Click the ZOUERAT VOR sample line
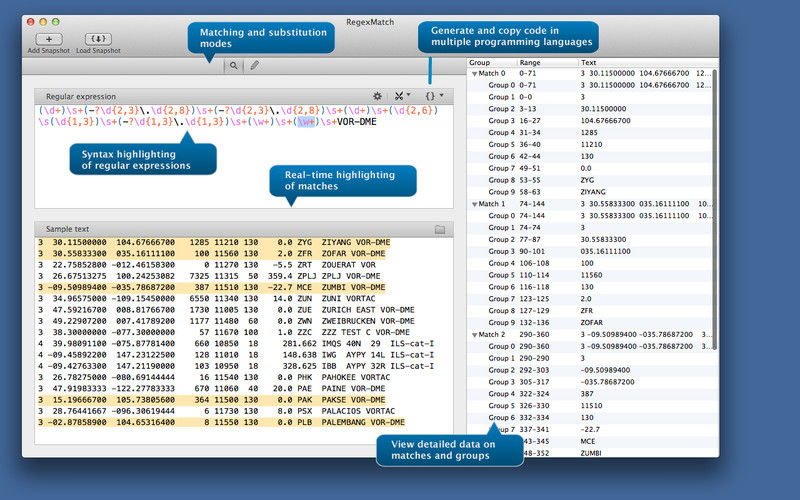The image size is (800, 500). pyautogui.click(x=207, y=265)
